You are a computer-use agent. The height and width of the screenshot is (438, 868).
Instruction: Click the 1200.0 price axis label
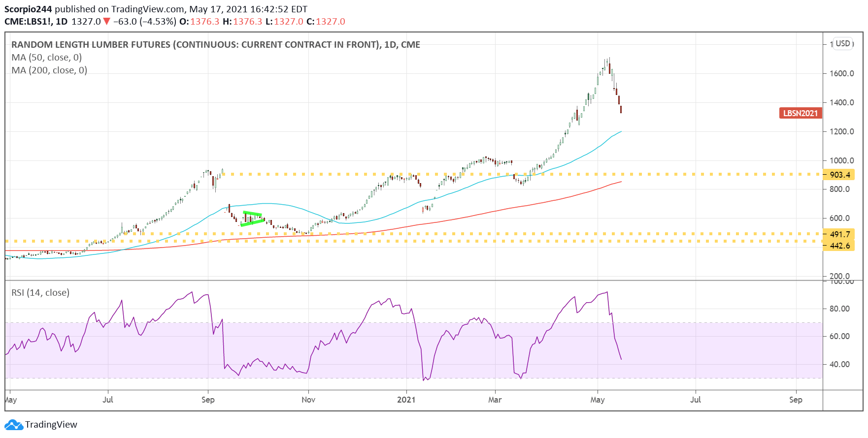tap(841, 131)
